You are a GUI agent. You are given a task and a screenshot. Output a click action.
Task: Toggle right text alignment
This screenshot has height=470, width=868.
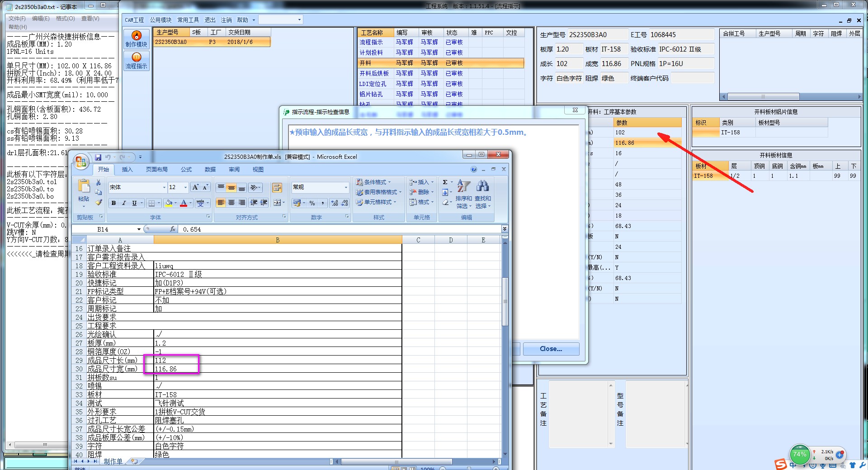coord(241,203)
